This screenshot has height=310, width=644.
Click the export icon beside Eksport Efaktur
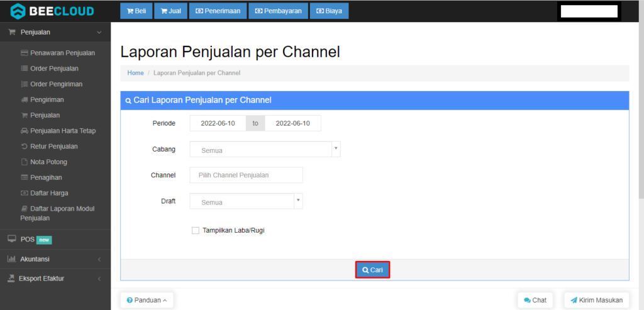pos(11,279)
